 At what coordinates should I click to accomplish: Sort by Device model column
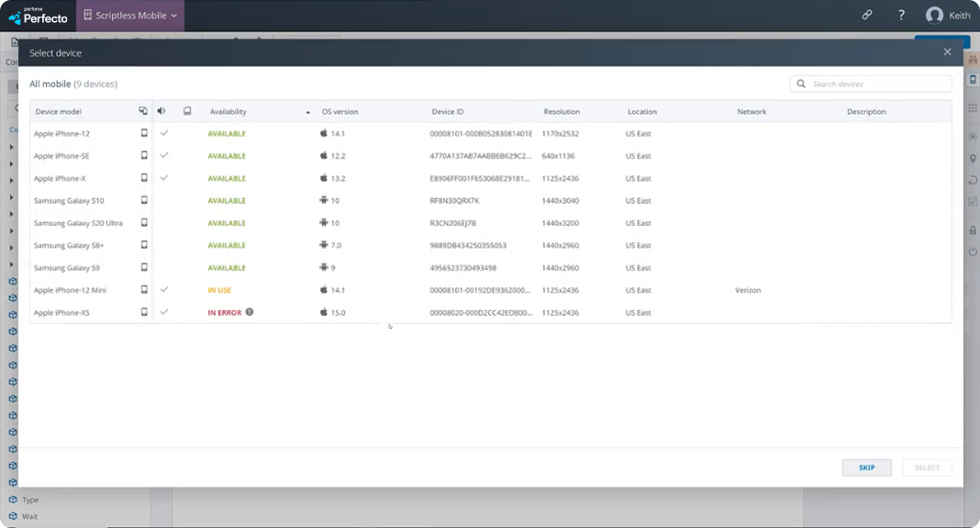coord(58,111)
